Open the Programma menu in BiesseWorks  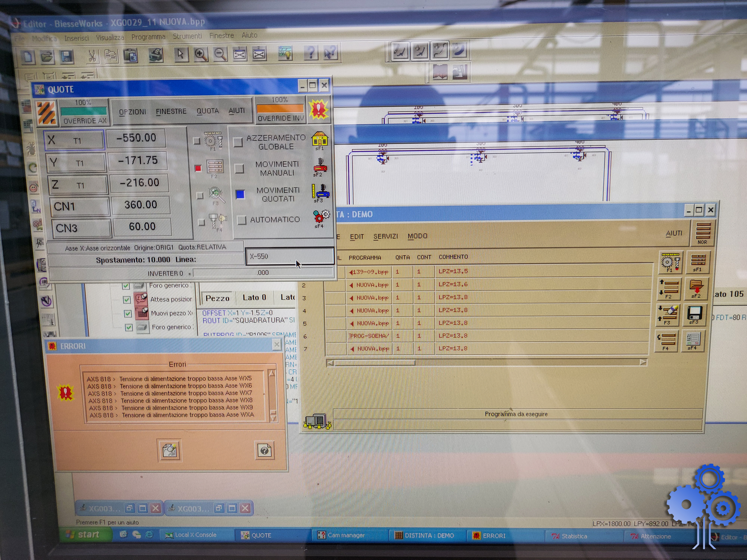148,37
